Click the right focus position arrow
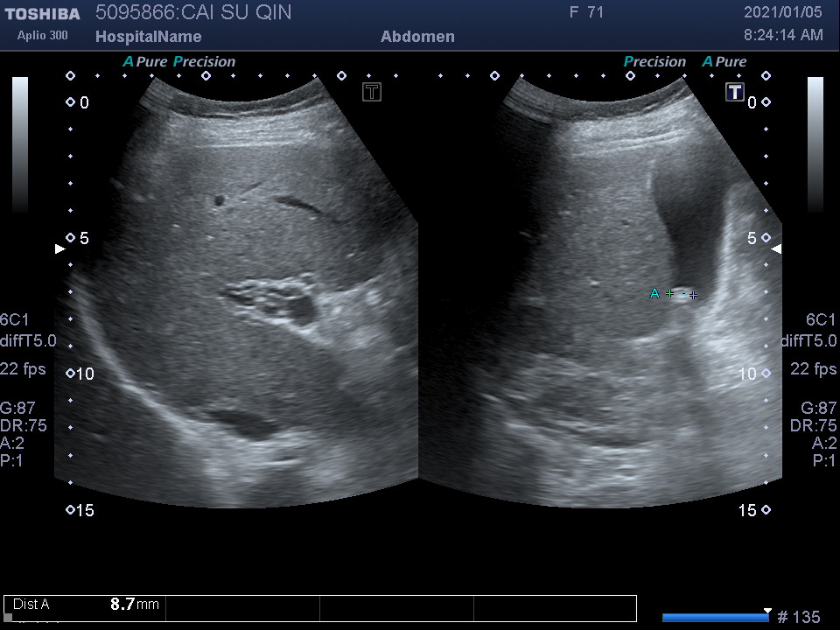Screen dimensions: 840x630 pos(776,249)
